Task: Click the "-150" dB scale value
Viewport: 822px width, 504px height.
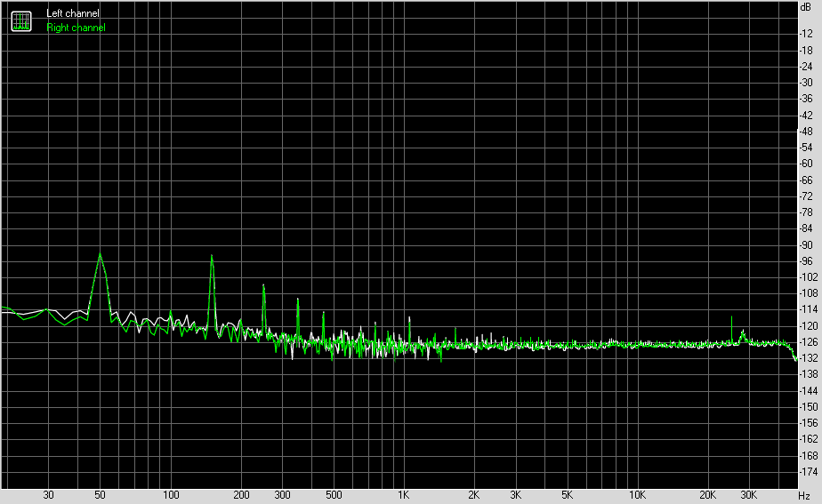Action: click(808, 407)
